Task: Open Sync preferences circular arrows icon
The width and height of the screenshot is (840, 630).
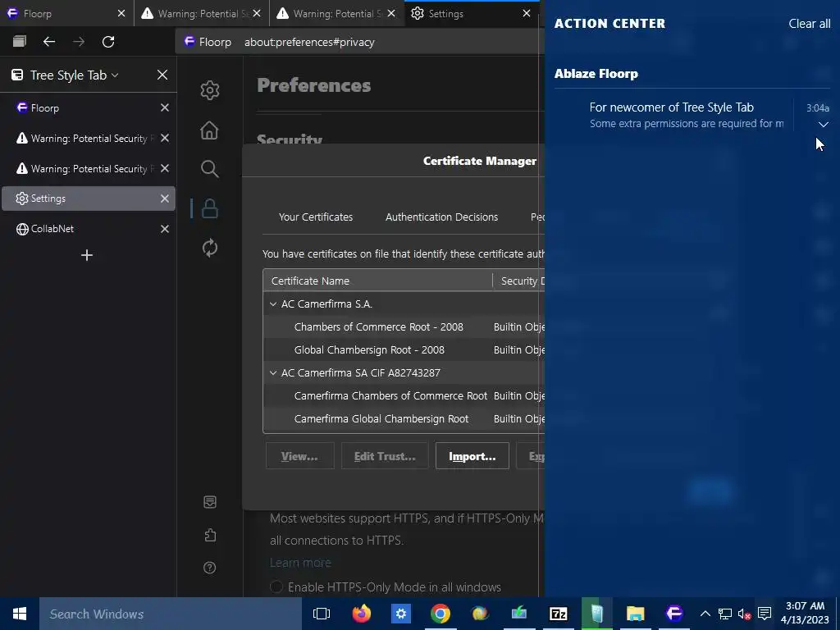Action: coord(209,248)
